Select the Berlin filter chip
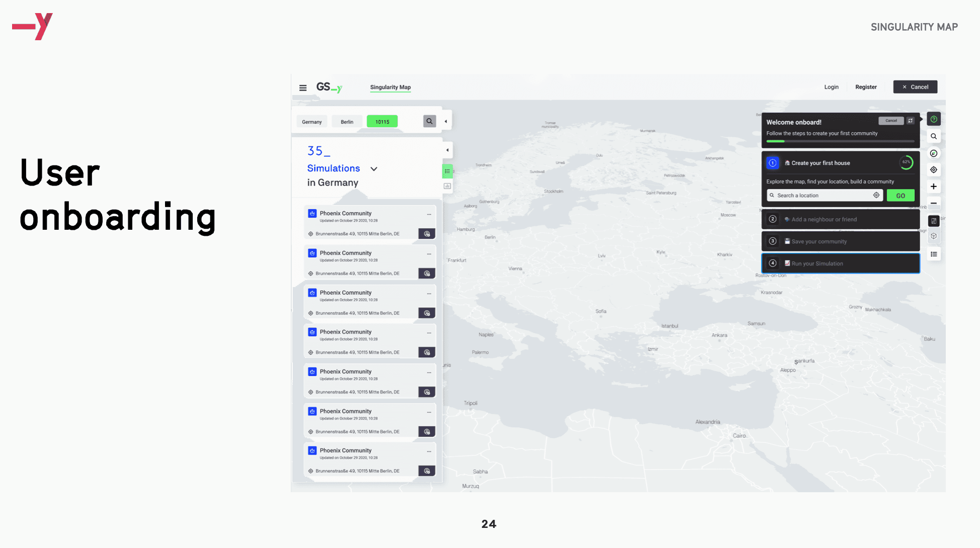The image size is (980, 548). click(x=347, y=122)
